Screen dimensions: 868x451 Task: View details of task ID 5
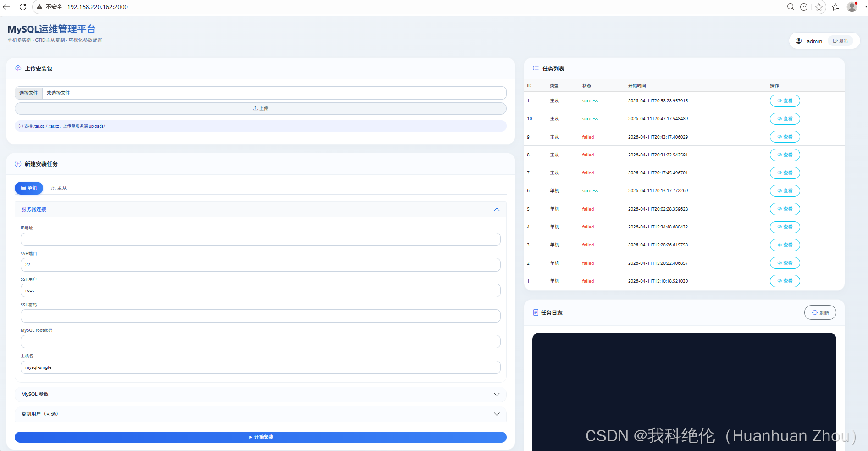(785, 209)
